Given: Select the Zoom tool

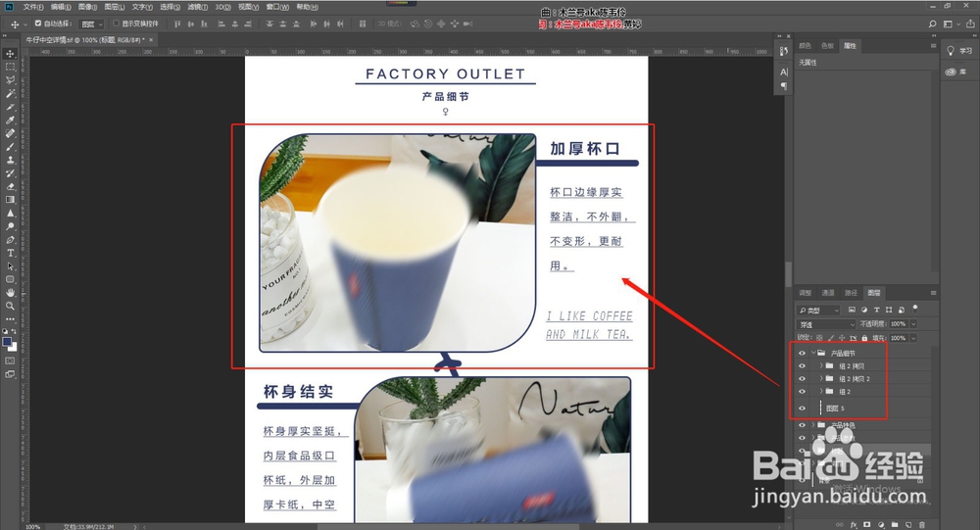Looking at the screenshot, I should (x=11, y=307).
